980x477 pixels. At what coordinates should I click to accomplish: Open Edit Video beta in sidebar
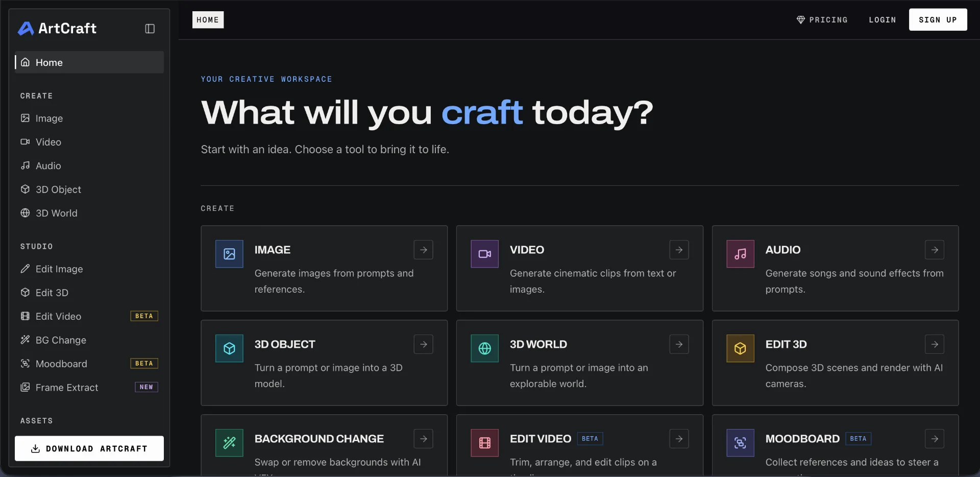pyautogui.click(x=89, y=316)
